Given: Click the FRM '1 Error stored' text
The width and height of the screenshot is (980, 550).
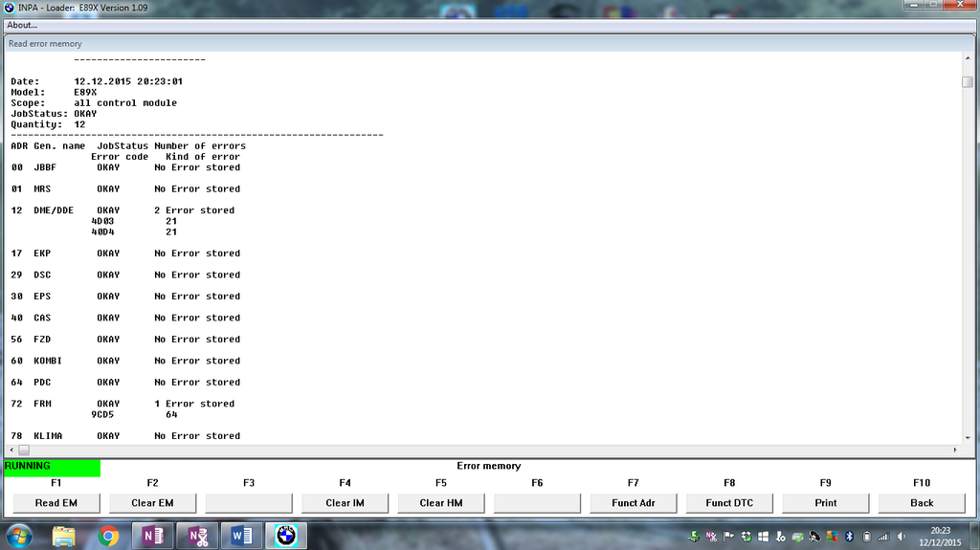Looking at the screenshot, I should [x=194, y=404].
